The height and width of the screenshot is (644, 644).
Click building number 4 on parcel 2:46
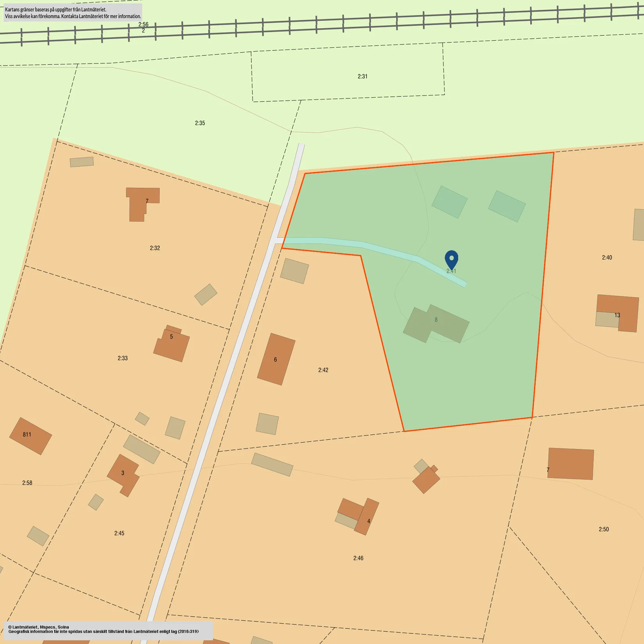(x=368, y=521)
